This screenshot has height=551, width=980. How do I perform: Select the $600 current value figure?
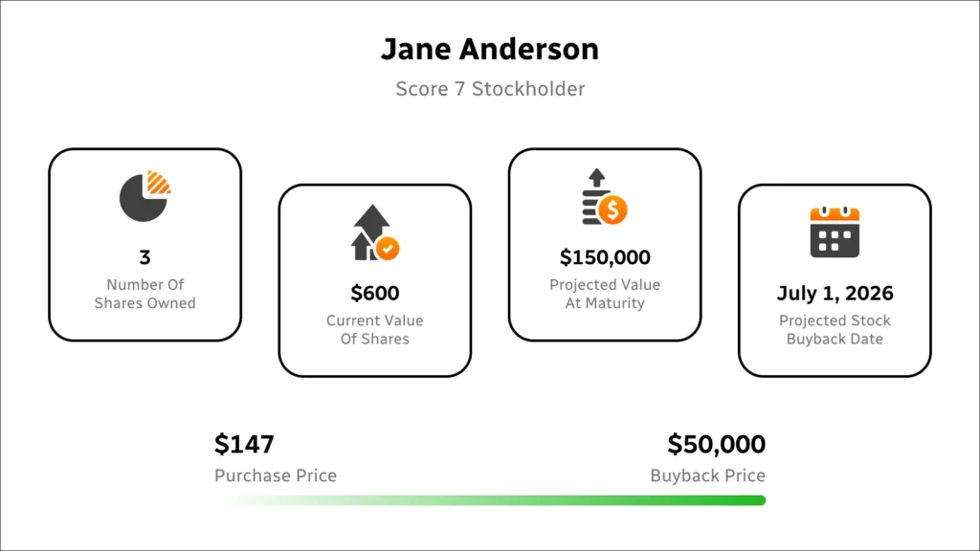374,293
